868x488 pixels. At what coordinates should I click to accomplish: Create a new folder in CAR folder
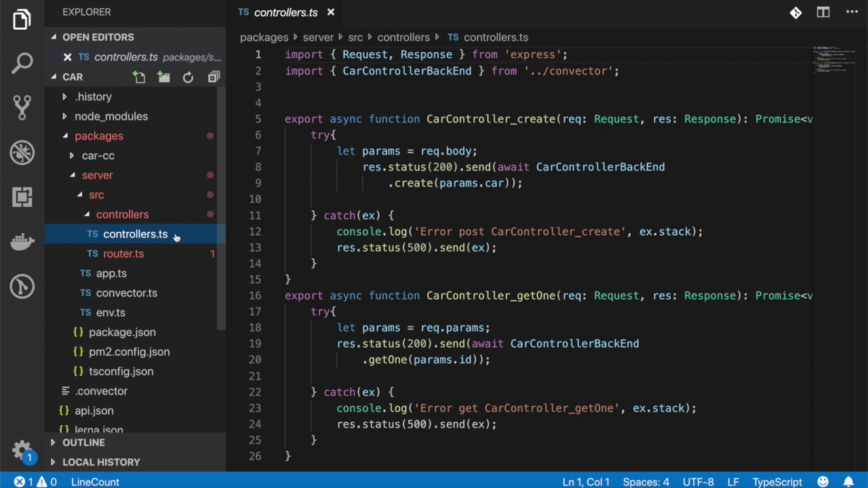pos(163,77)
